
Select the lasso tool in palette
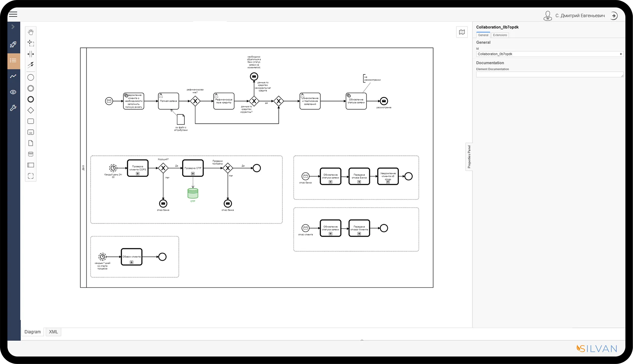(31, 43)
